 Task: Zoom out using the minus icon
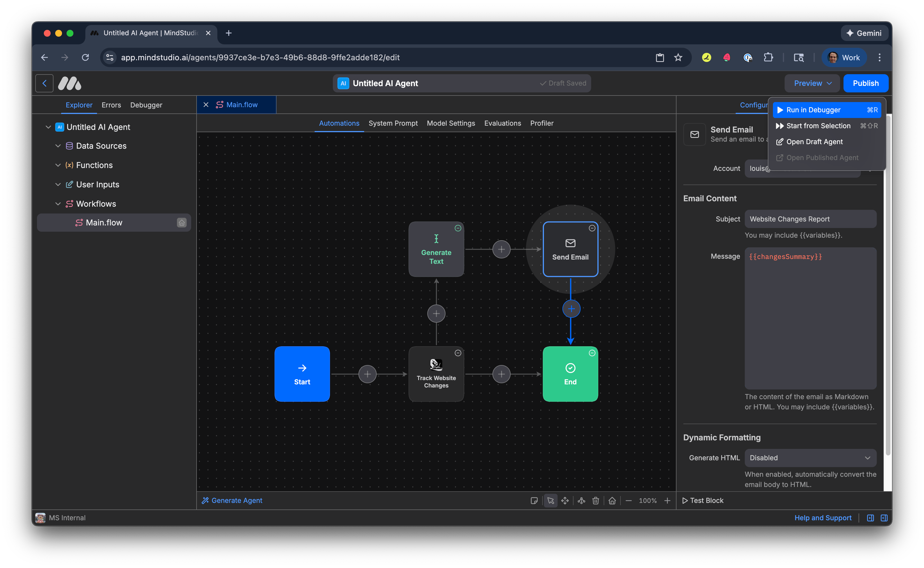click(x=629, y=500)
